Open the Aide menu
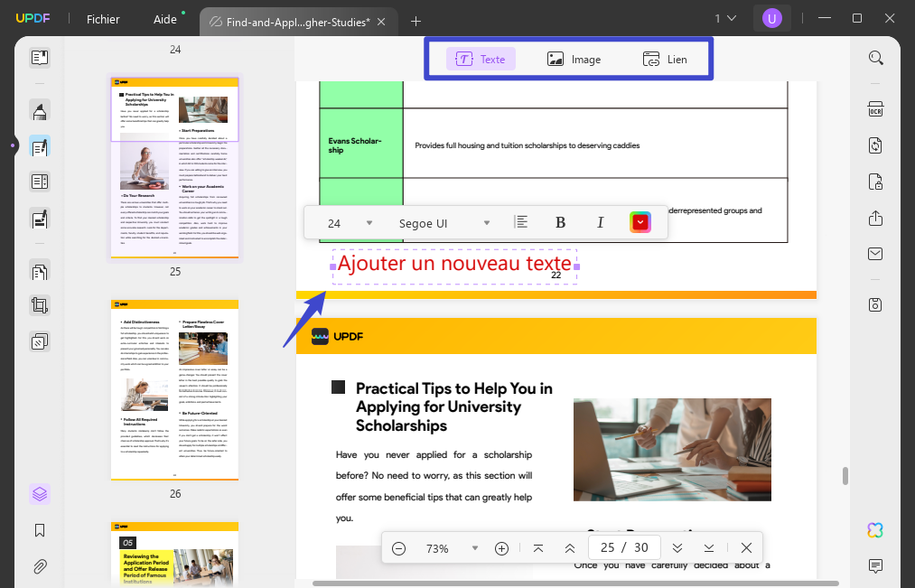Image resolution: width=915 pixels, height=588 pixels. 165,19
